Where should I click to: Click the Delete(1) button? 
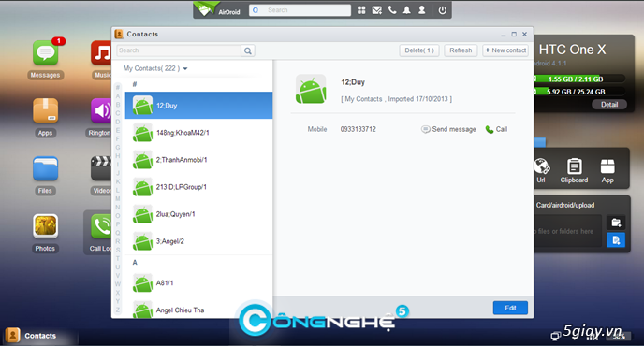pyautogui.click(x=419, y=50)
